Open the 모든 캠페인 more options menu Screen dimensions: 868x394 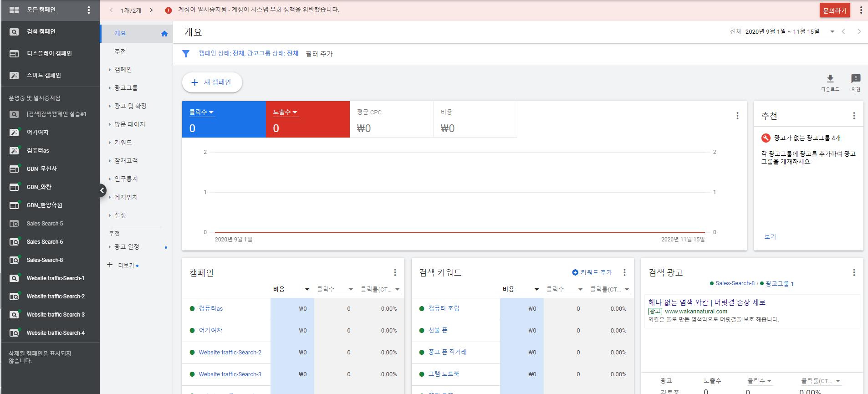[89, 10]
